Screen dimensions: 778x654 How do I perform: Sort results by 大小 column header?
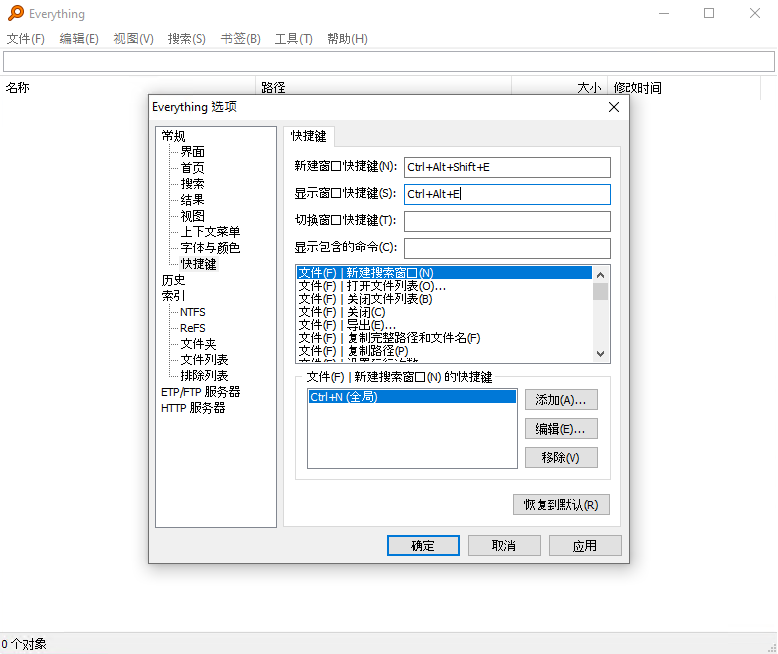(x=559, y=87)
